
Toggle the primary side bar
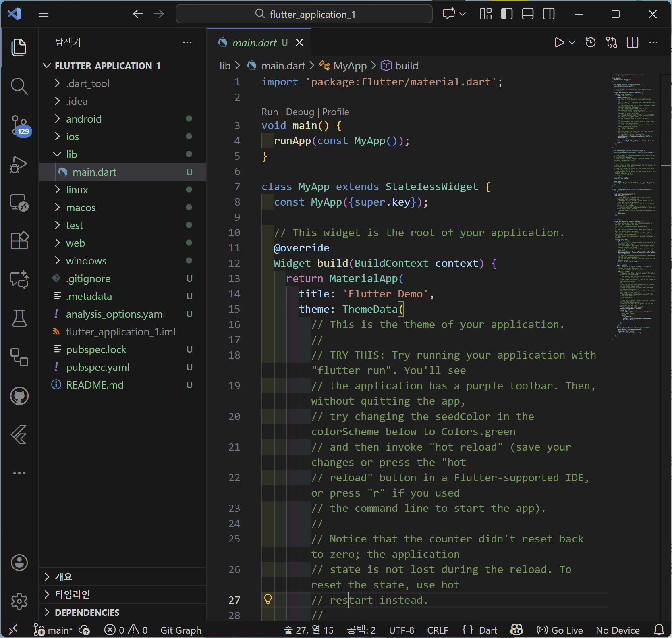pyautogui.click(x=507, y=14)
